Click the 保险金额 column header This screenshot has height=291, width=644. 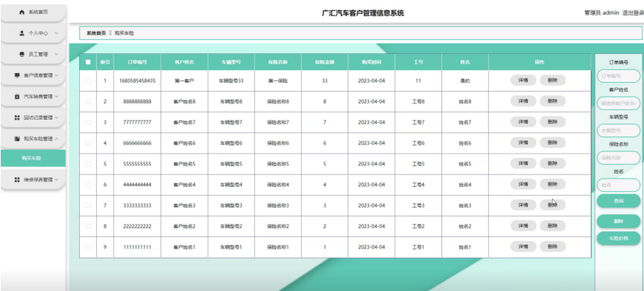pos(325,62)
